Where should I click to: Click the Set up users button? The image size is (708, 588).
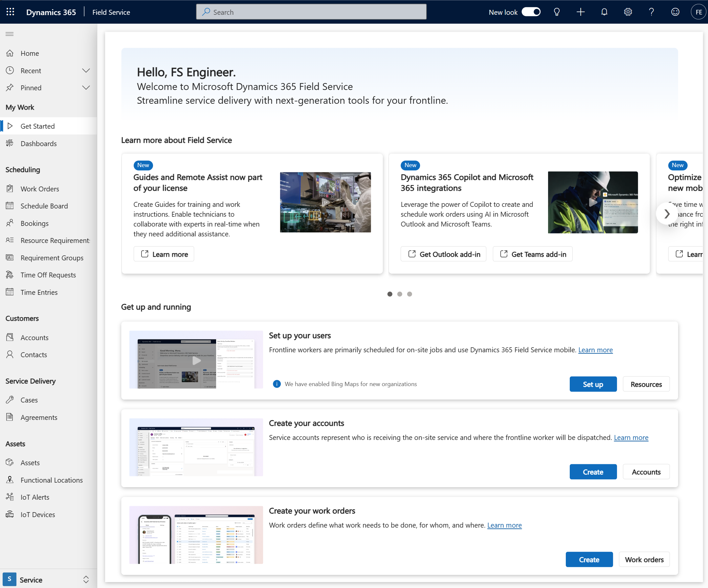click(x=593, y=384)
